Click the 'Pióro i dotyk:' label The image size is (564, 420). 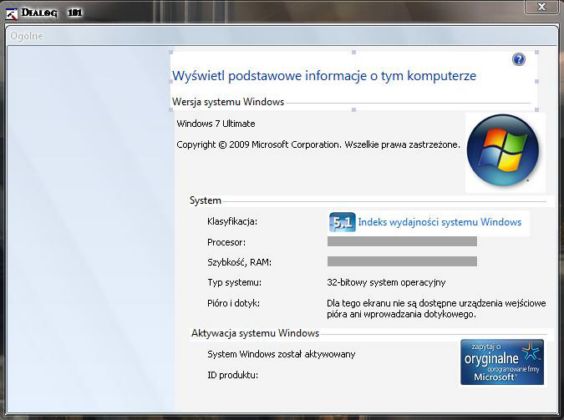coord(233,303)
